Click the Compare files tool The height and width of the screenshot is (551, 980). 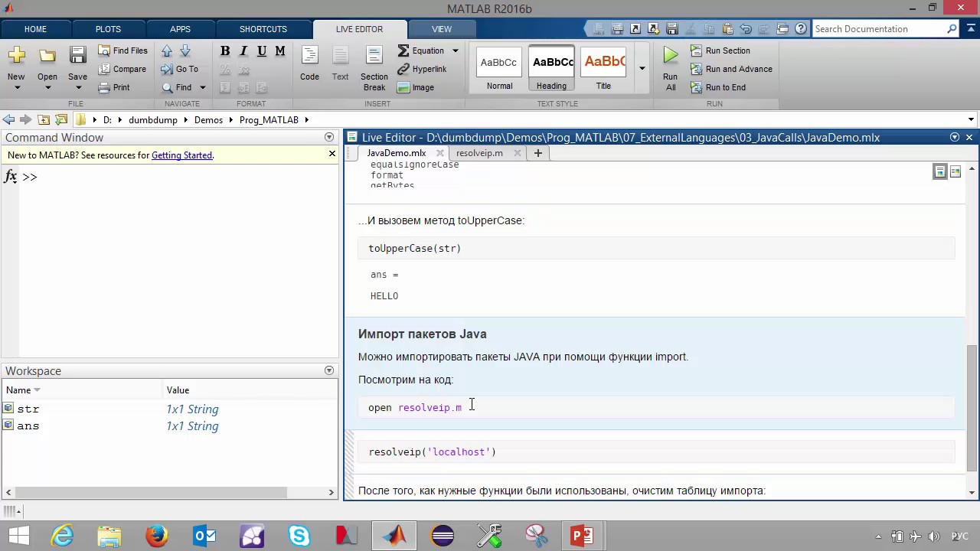[x=122, y=69]
